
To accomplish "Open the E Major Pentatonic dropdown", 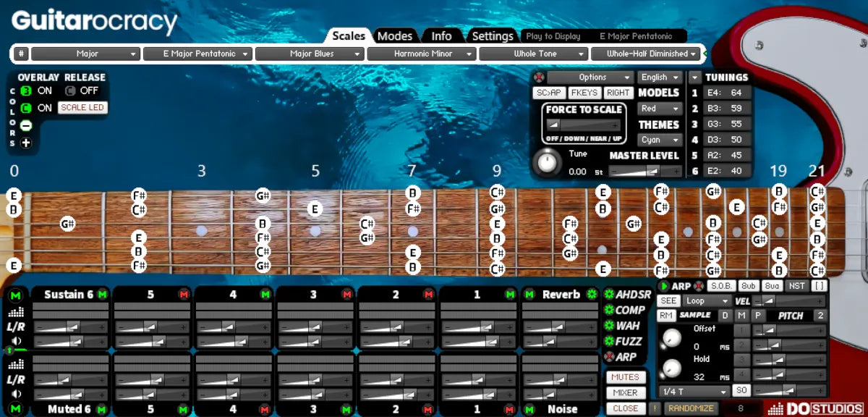I will (x=197, y=54).
